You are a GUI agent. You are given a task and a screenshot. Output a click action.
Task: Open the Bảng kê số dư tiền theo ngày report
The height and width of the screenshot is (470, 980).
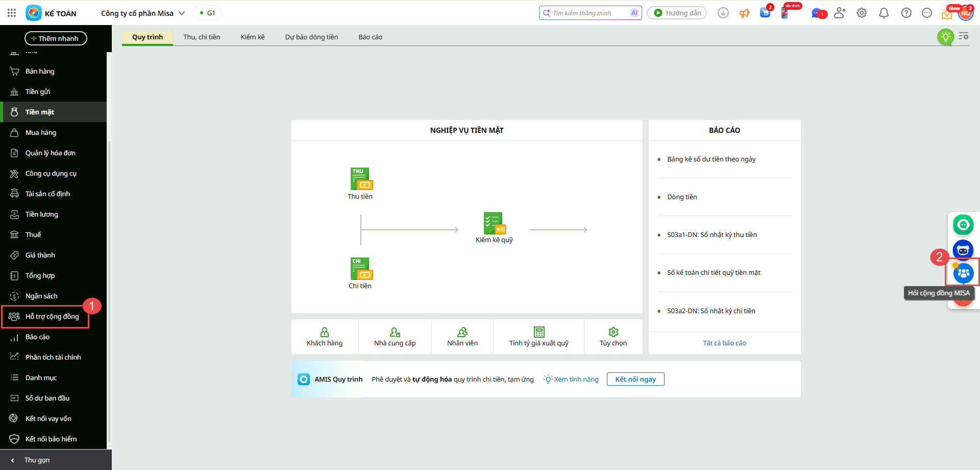(x=711, y=159)
